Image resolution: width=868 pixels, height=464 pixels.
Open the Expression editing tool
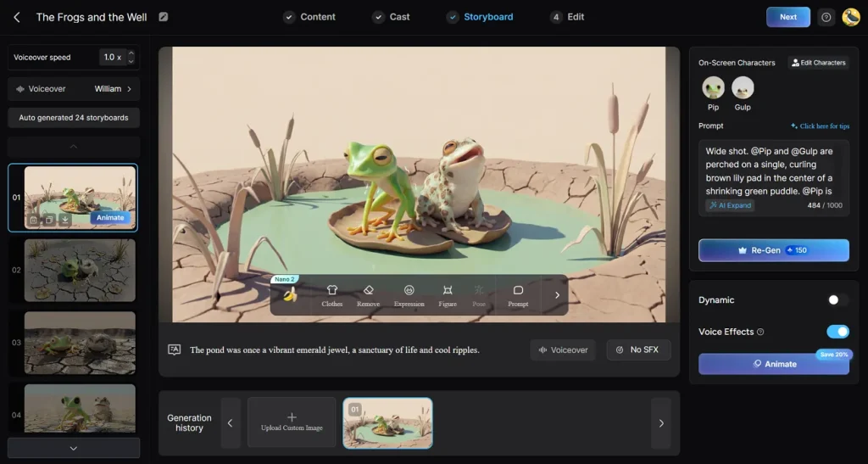[409, 296]
